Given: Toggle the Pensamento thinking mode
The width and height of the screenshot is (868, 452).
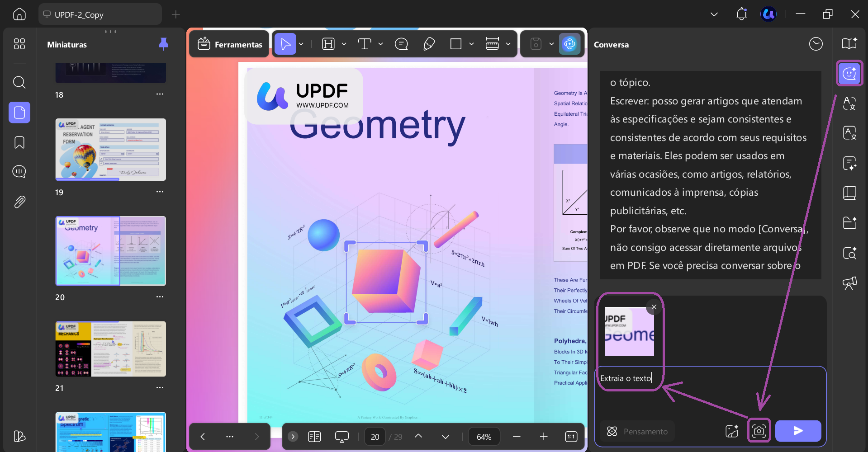Looking at the screenshot, I should click(637, 431).
